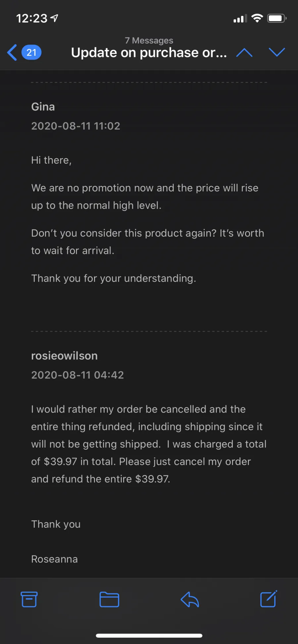Go to the previous message with the up chevron
Screen dimensions: 298x644
coord(244,52)
